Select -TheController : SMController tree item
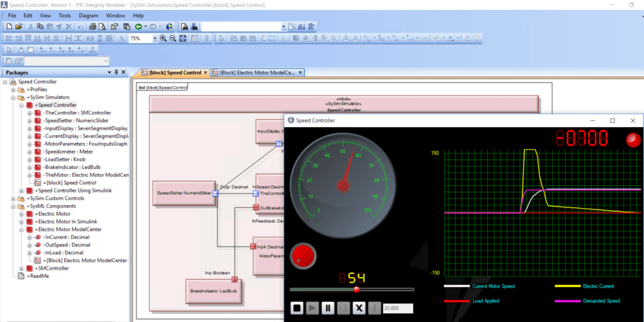 77,113
